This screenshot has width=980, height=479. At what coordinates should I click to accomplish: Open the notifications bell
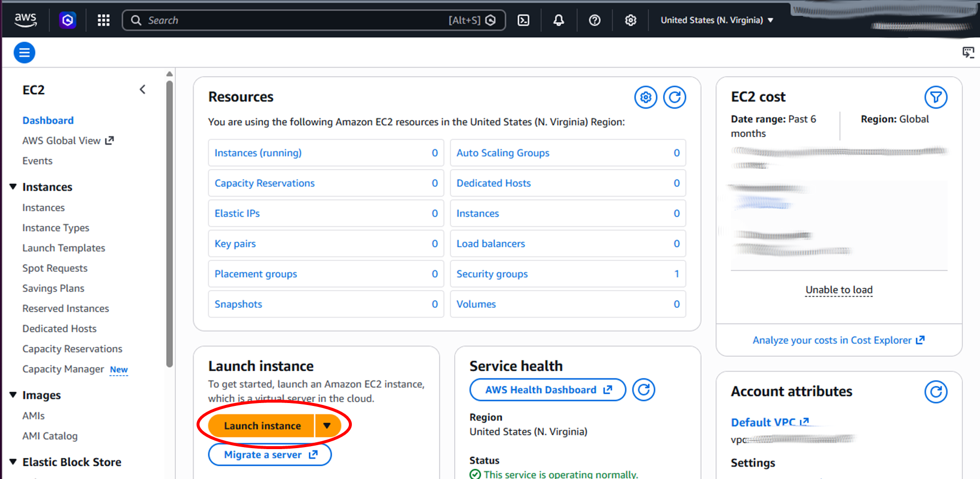coord(559,20)
